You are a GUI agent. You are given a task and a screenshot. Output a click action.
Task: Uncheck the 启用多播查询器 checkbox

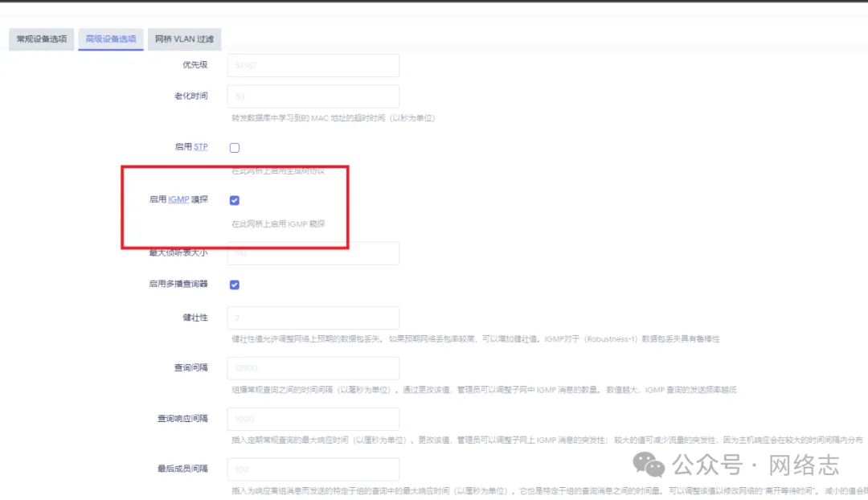[x=234, y=284]
